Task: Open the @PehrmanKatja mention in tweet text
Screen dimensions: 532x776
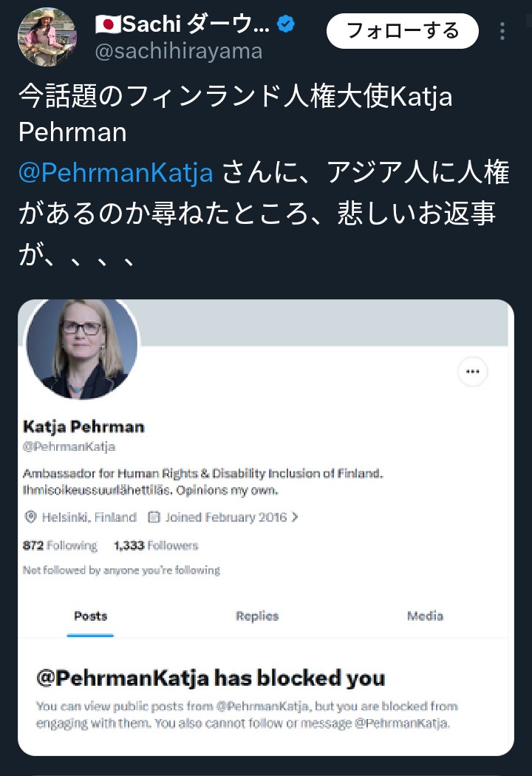Action: (x=116, y=172)
